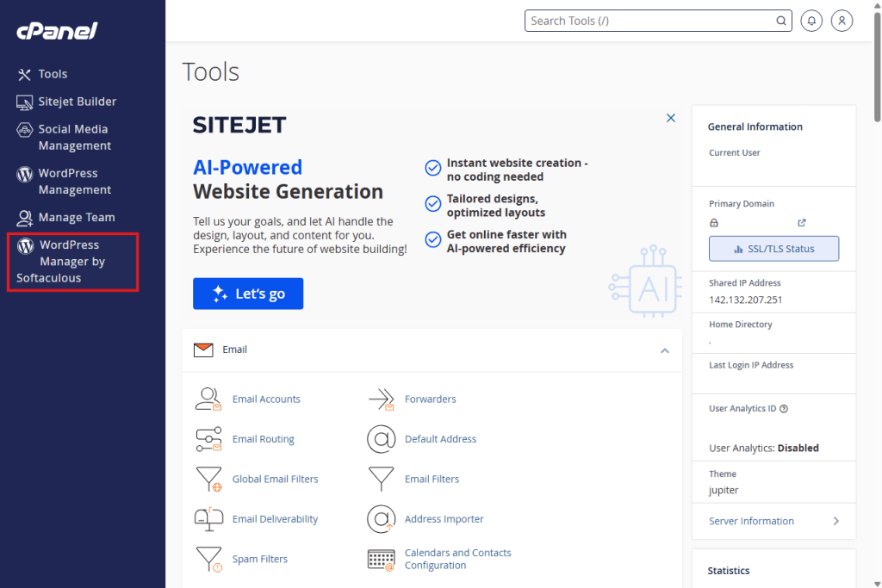Dismiss the SITEJET promo banner
882x588 pixels.
coord(671,117)
